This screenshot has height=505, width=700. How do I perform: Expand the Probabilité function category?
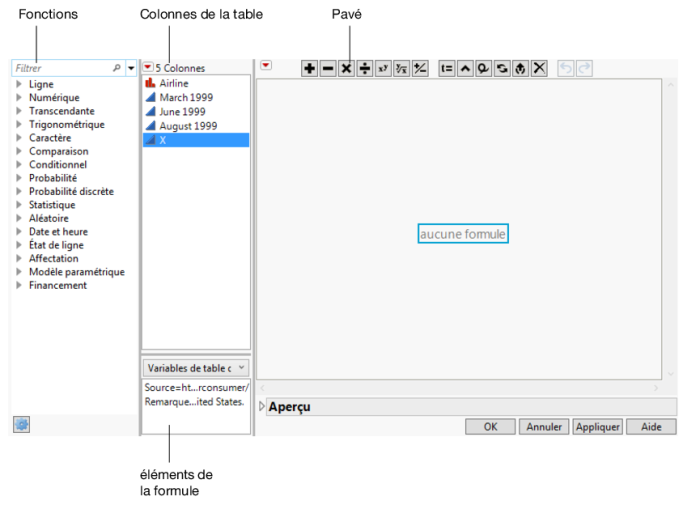click(19, 178)
